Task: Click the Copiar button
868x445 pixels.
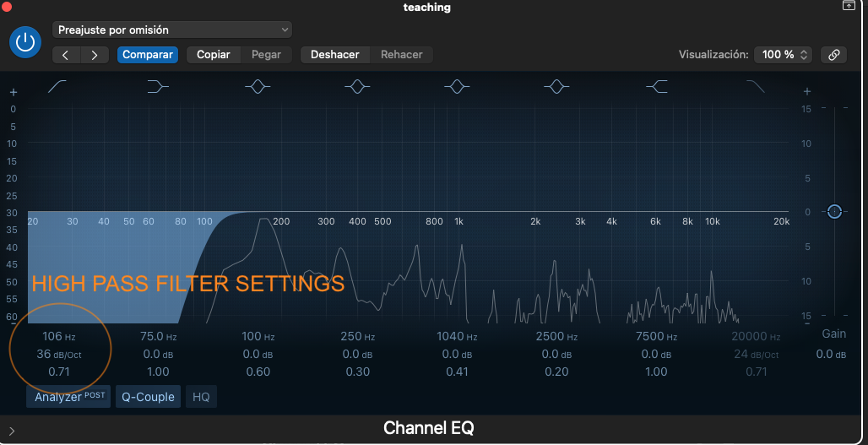Action: coord(214,55)
